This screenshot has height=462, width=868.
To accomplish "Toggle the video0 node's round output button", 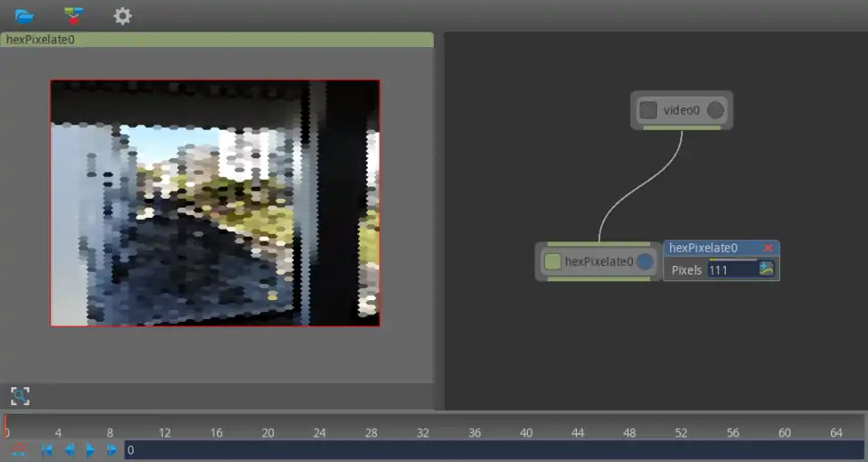I will click(x=715, y=110).
